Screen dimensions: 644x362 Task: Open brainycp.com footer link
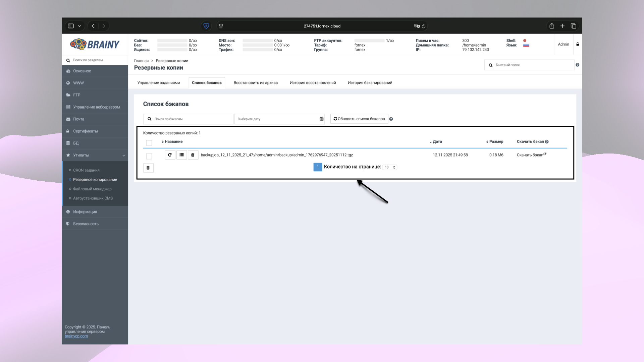(x=76, y=336)
